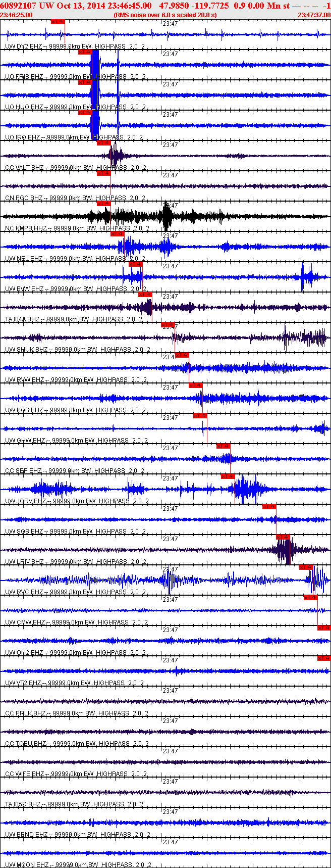The image size is (331, 868).
Task: Select the red pick flag on UW SHUK trace
Action: (168, 325)
